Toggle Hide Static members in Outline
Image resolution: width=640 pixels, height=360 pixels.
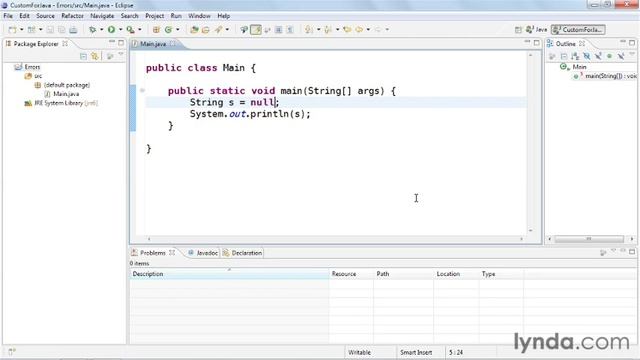598,56
